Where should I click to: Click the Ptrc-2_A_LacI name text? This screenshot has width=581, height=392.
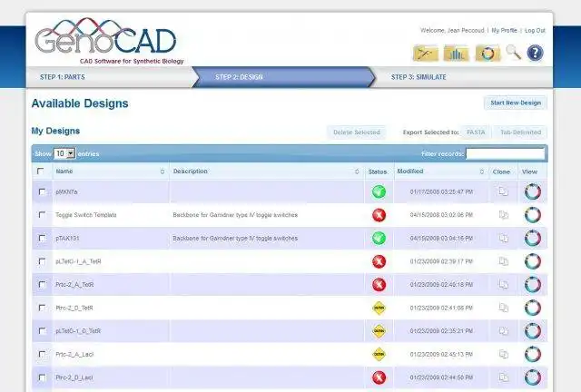pos(74,354)
